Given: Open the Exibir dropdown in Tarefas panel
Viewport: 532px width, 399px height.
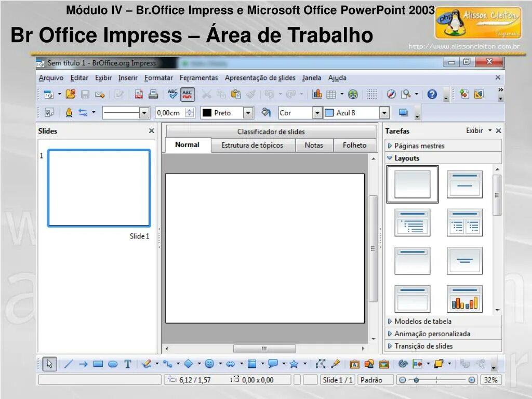Looking at the screenshot, I should click(x=478, y=130).
